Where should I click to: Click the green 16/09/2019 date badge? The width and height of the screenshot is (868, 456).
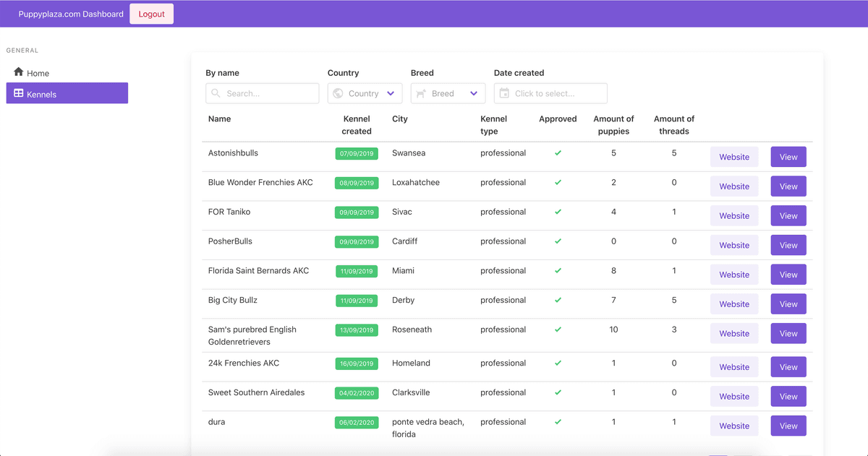356,363
